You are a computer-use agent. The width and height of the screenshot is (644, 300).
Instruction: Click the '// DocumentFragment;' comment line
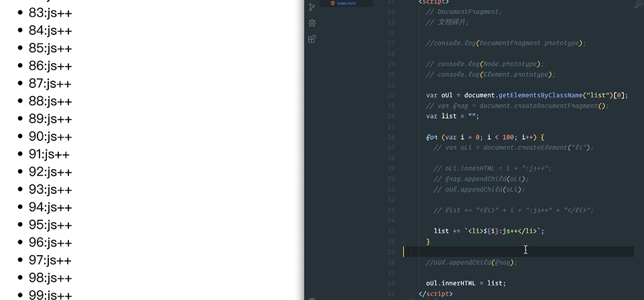464,12
